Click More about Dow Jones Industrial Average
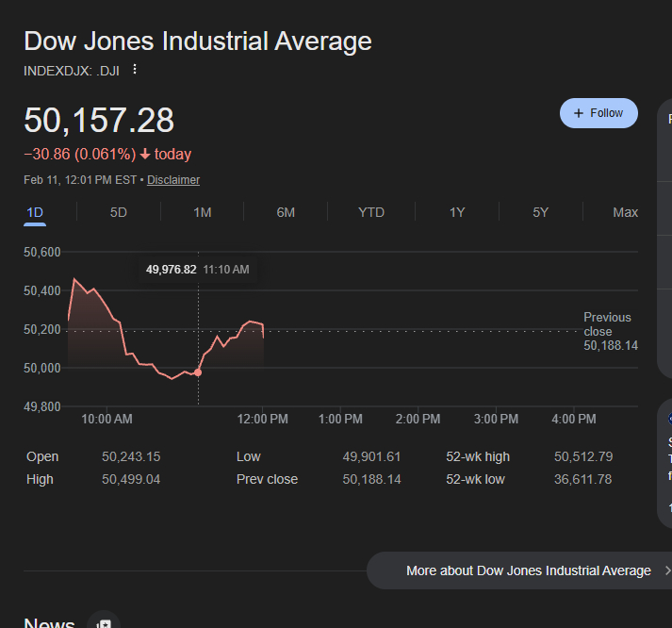Screen dimensions: 672x628 pyautogui.click(x=528, y=570)
